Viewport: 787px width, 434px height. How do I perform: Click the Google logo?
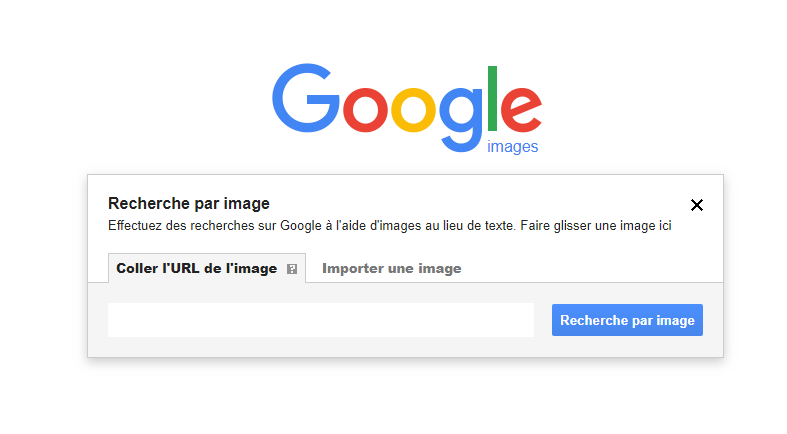pos(406,105)
